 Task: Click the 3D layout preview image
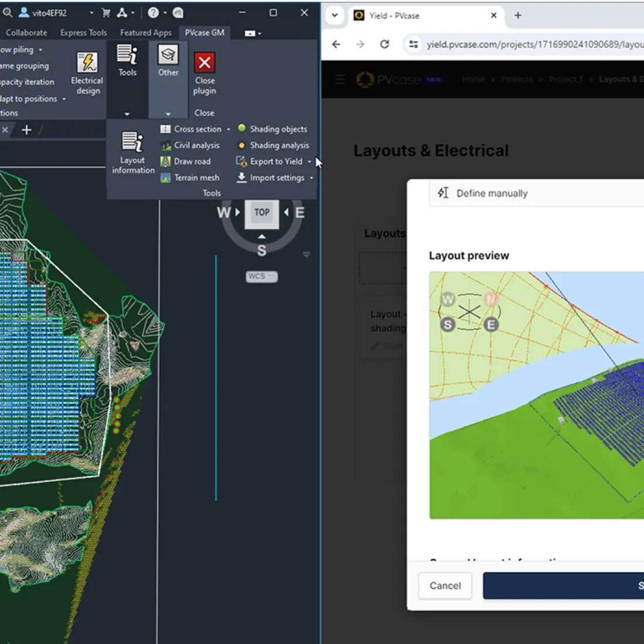pyautogui.click(x=536, y=395)
